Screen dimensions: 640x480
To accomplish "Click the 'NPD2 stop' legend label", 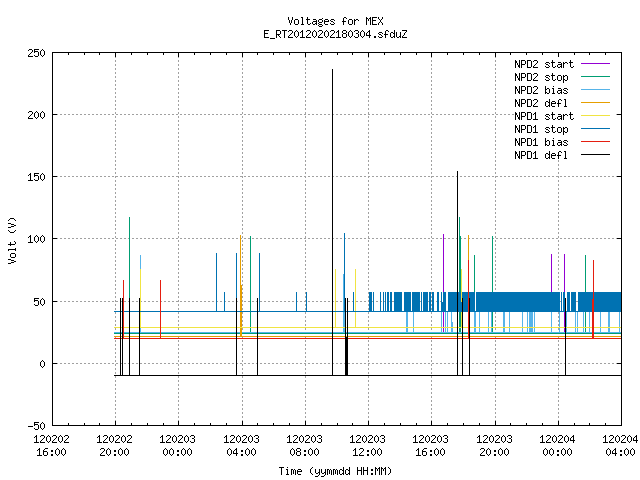I will click(541, 77).
